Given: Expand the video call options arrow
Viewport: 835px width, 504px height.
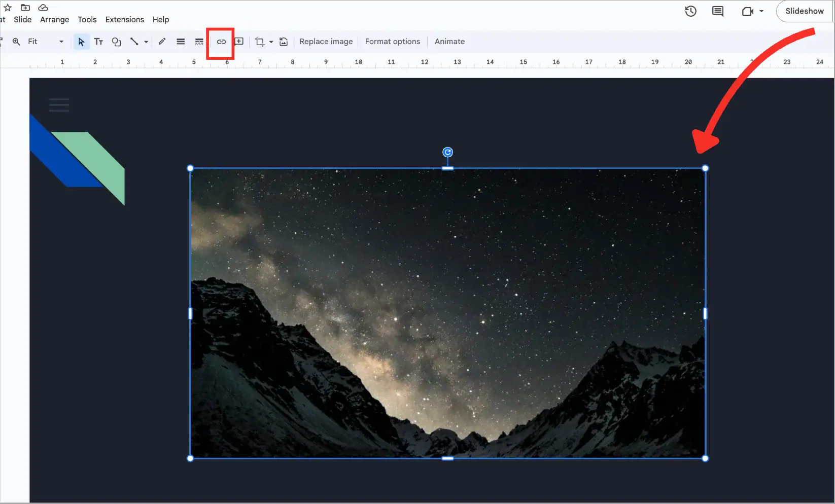Looking at the screenshot, I should (761, 11).
